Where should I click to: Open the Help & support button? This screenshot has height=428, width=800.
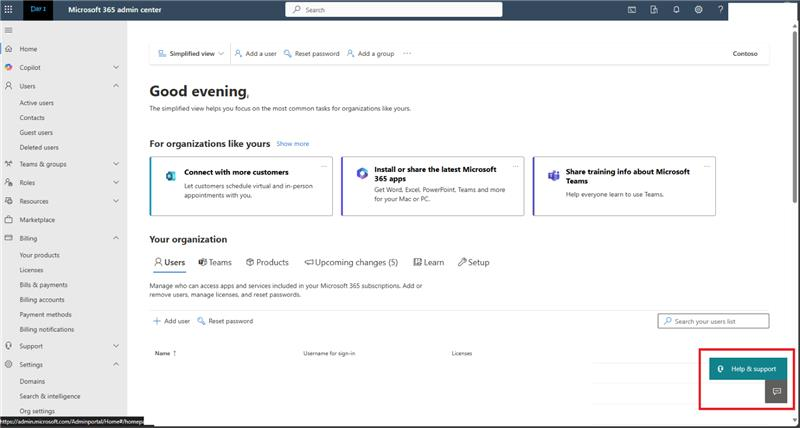748,369
